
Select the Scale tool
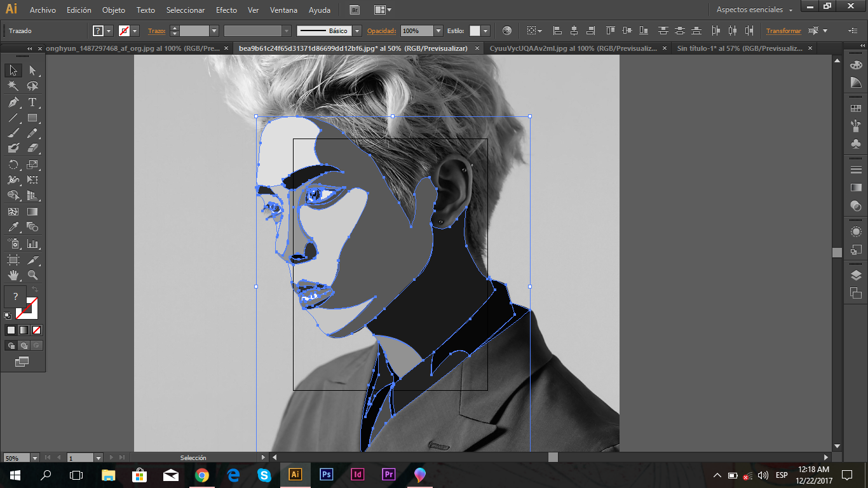(32, 165)
